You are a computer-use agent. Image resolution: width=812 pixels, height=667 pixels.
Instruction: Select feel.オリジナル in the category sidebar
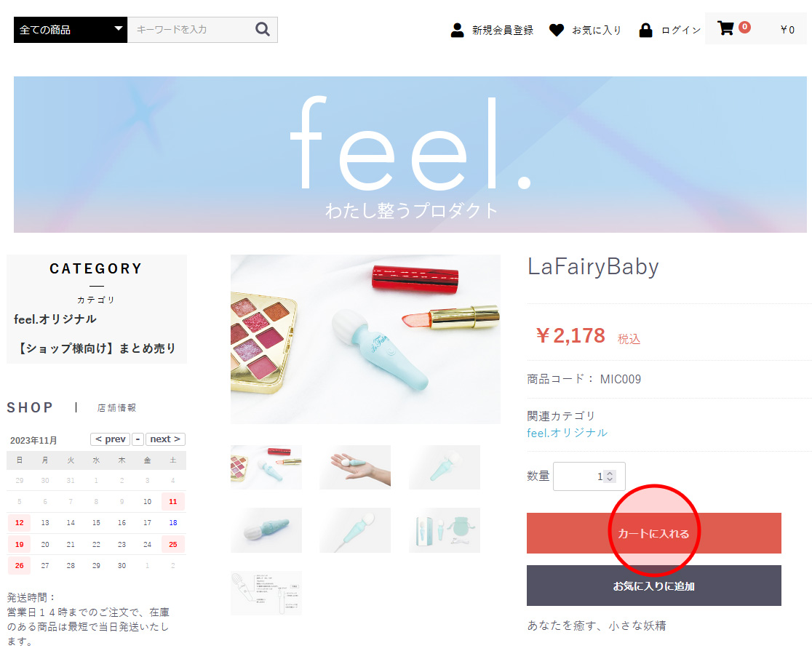[x=55, y=319]
